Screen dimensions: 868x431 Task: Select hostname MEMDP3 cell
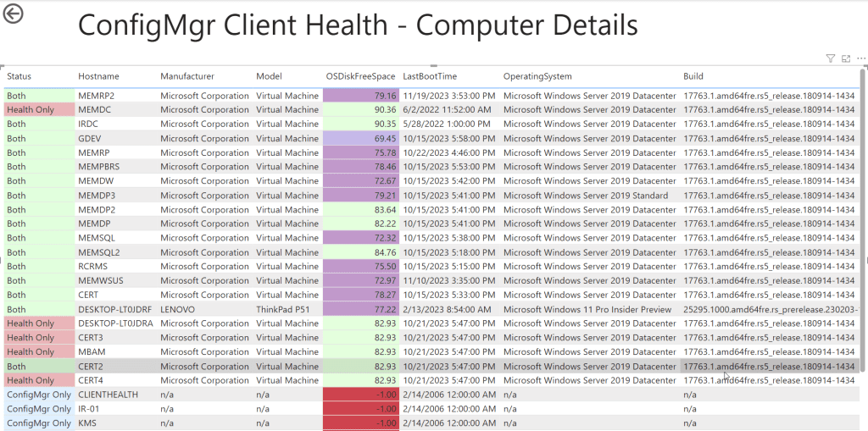click(x=116, y=196)
